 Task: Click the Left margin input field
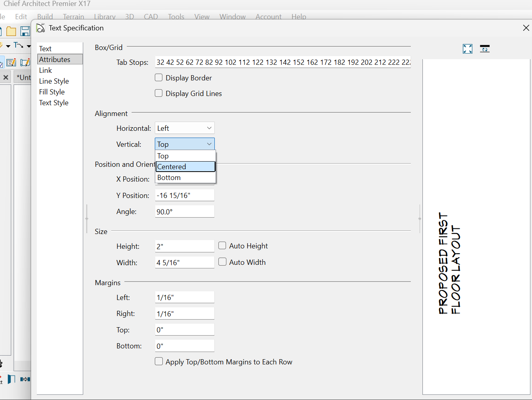coord(185,297)
